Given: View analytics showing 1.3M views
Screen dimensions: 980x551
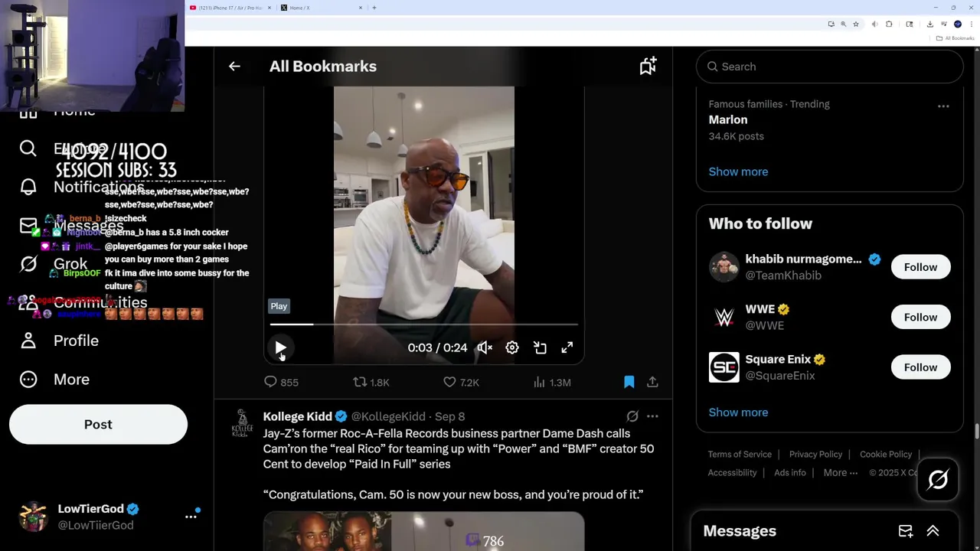Looking at the screenshot, I should point(551,382).
